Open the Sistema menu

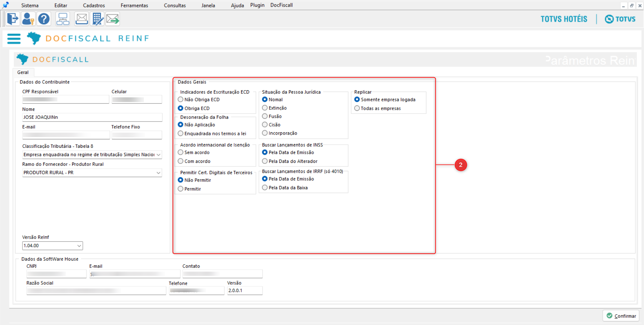(30, 5)
